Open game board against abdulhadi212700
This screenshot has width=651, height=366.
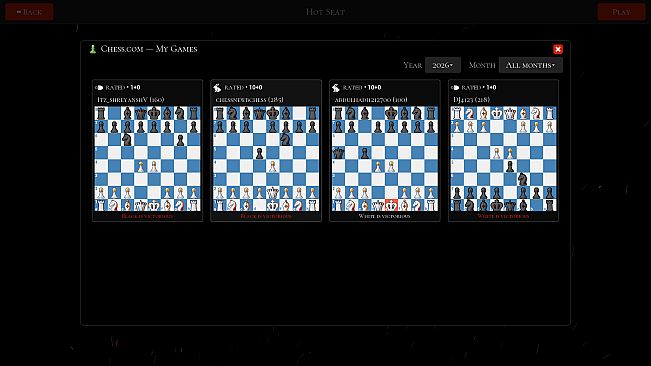point(385,159)
